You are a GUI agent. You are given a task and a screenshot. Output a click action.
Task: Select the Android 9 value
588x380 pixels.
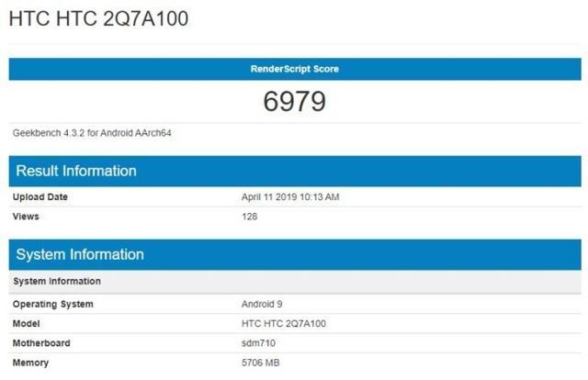(x=262, y=304)
